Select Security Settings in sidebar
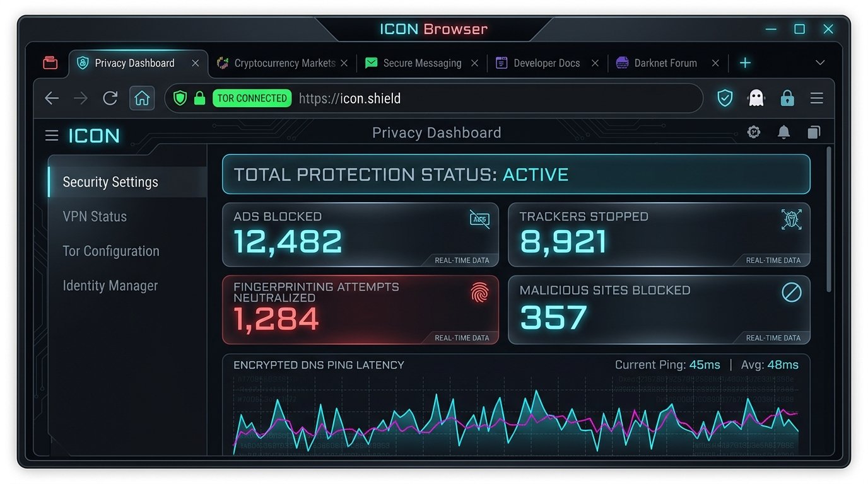Screen dimensions: 868x484 127,182
